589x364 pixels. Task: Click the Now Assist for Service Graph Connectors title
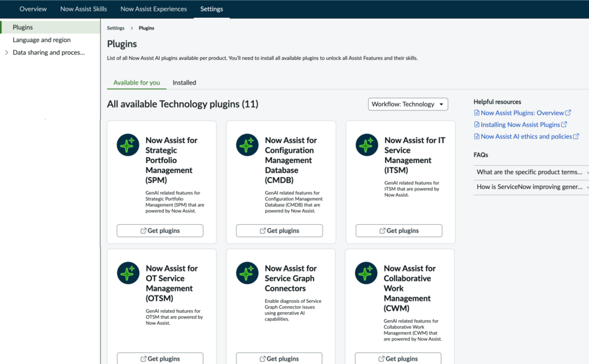coord(291,278)
